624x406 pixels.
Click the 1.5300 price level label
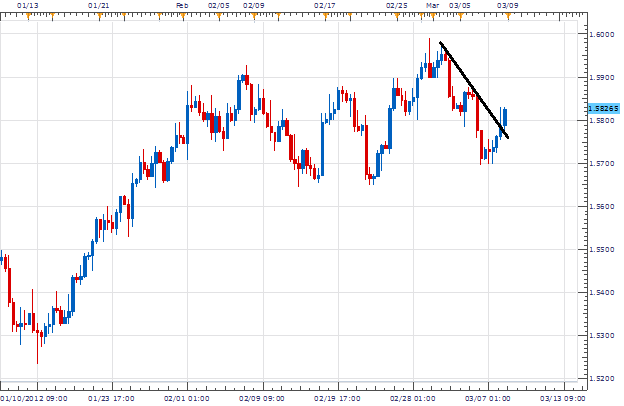(x=603, y=336)
